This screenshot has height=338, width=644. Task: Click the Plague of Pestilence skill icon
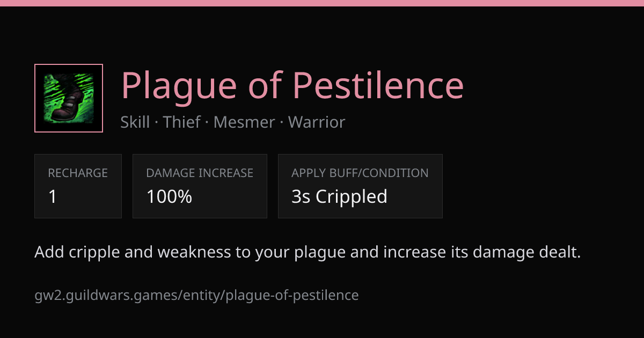click(69, 98)
